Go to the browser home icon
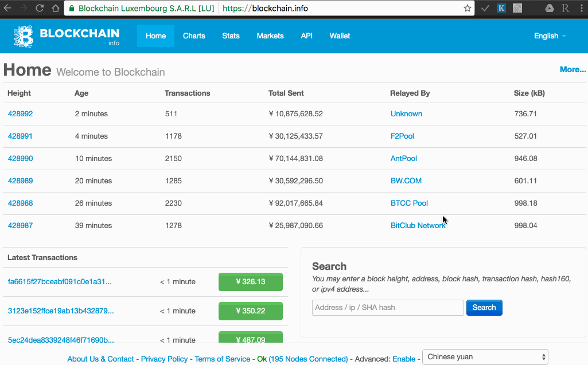 tap(56, 8)
